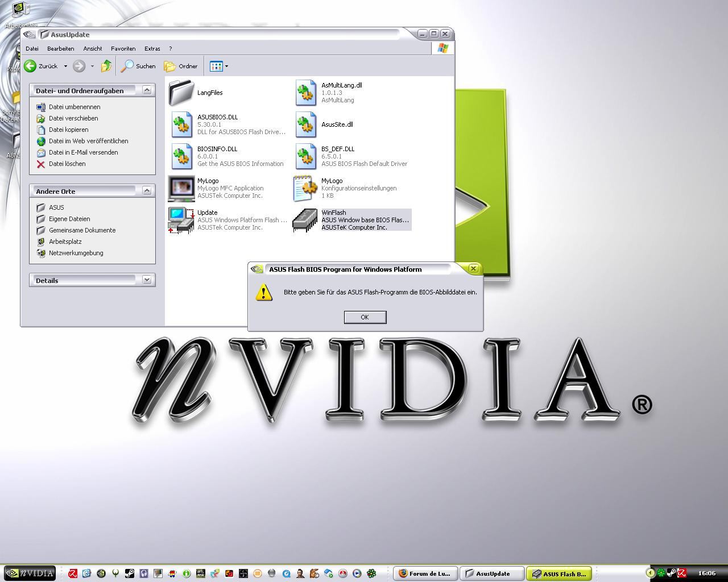Click the 16:06 tray clock
Image resolution: width=728 pixels, height=582 pixels.
click(x=706, y=573)
